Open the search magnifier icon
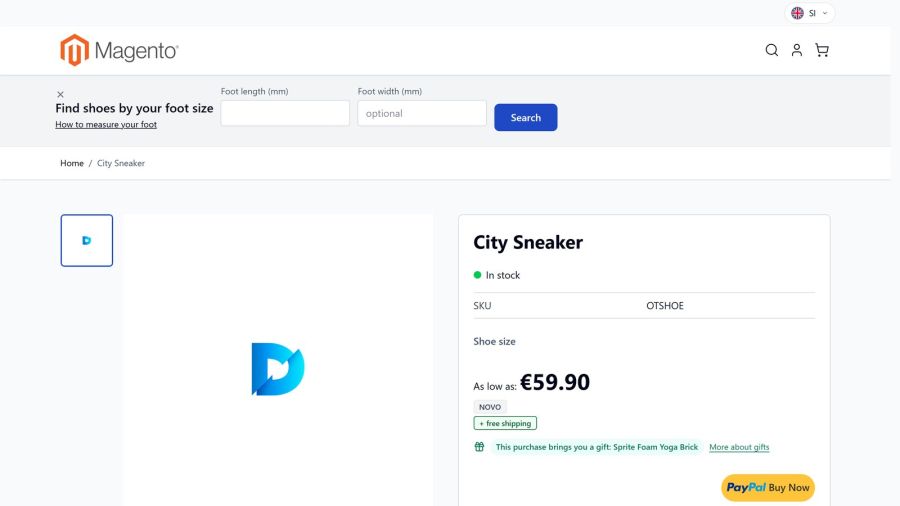Viewport: 900px width, 506px height. pyautogui.click(x=771, y=50)
